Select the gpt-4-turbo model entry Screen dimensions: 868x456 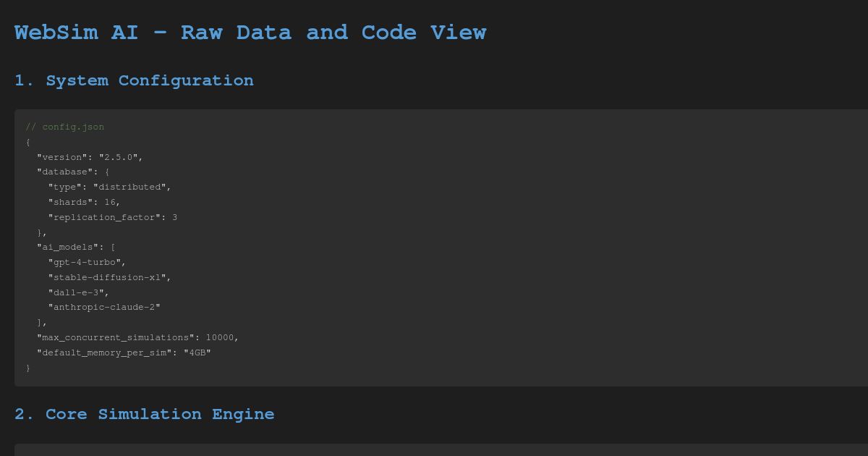[87, 262]
